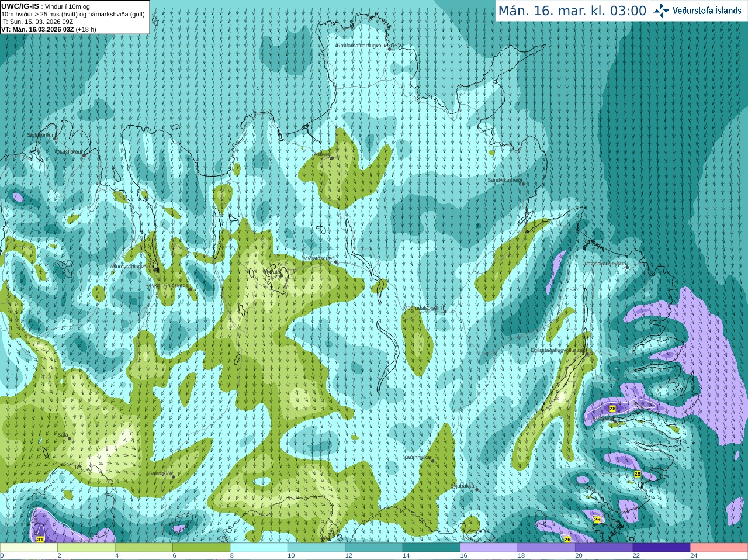This screenshot has height=560, width=748.
Task: Click the legend tick label 20
Action: coord(579,556)
